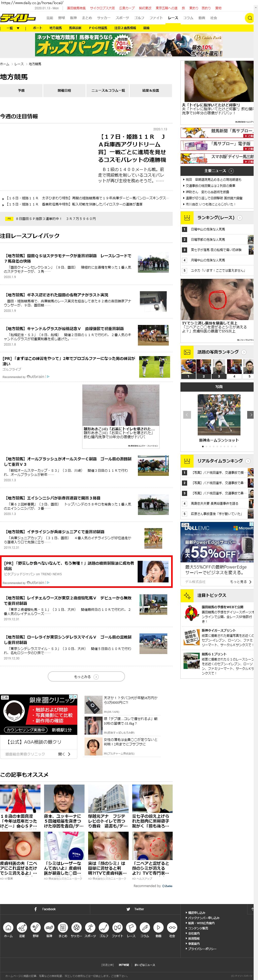Screen dimensions: 258x980
Task: Open 地方競馬 in yellow submenu
Action: [56, 28]
